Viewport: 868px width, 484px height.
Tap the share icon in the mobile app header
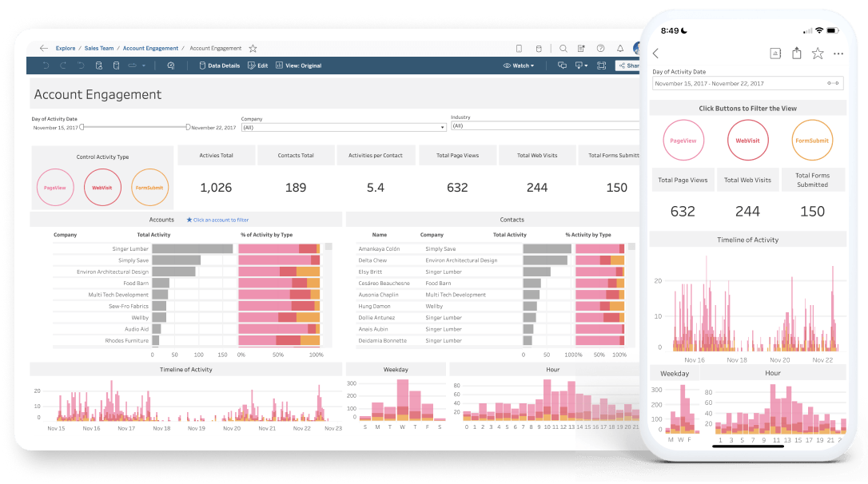coord(796,54)
